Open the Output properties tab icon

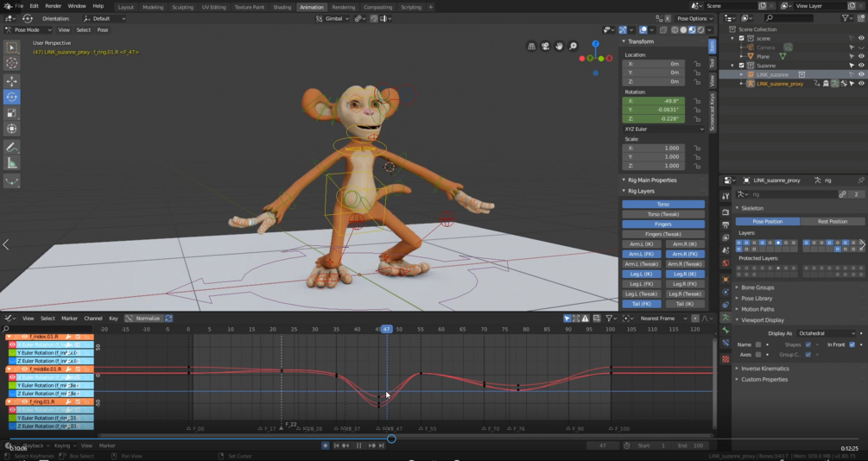point(725,224)
